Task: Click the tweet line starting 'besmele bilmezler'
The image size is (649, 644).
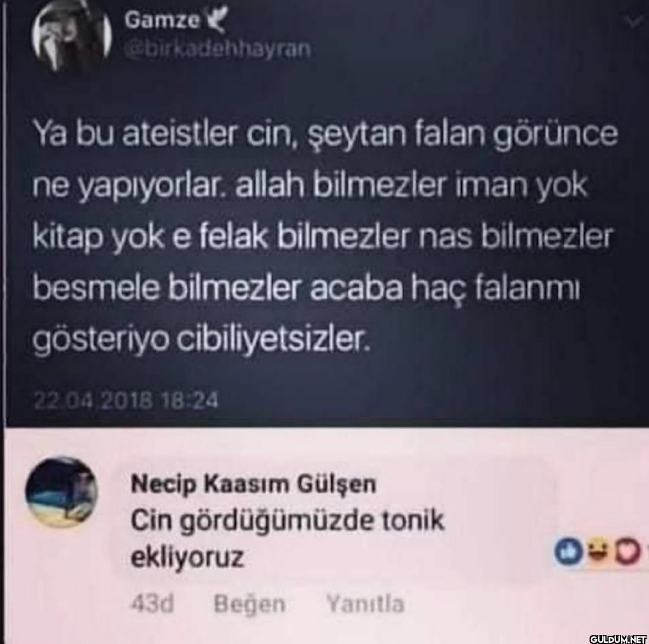Action: point(306,288)
